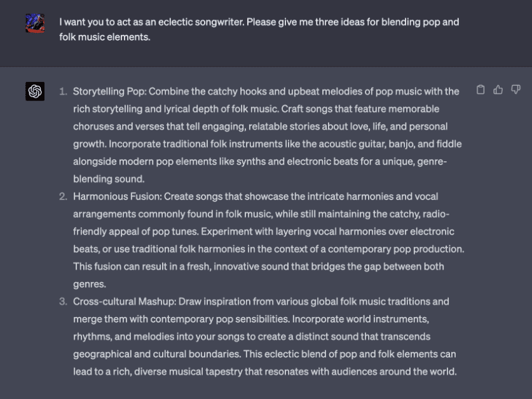
Task: Click the user profile avatar
Action: pyautogui.click(x=35, y=24)
